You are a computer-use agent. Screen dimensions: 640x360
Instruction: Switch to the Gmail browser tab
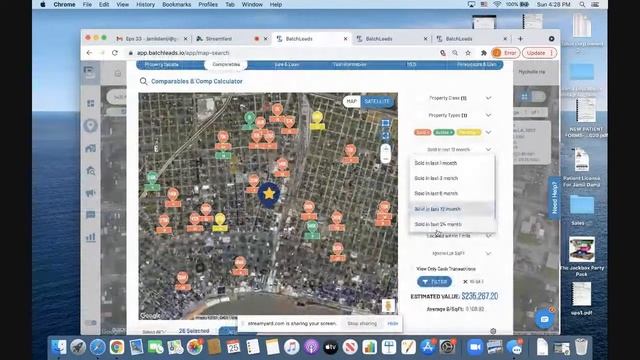150,39
